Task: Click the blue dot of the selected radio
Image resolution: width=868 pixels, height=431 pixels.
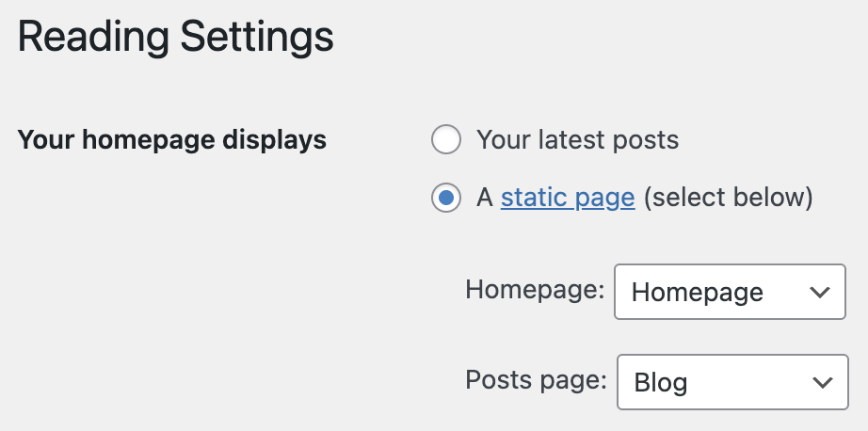Action: (445, 199)
